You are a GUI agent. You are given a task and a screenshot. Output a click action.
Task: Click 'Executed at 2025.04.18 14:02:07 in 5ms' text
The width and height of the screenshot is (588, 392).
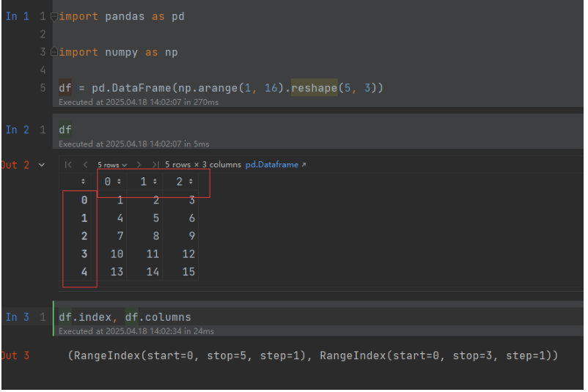(x=134, y=144)
